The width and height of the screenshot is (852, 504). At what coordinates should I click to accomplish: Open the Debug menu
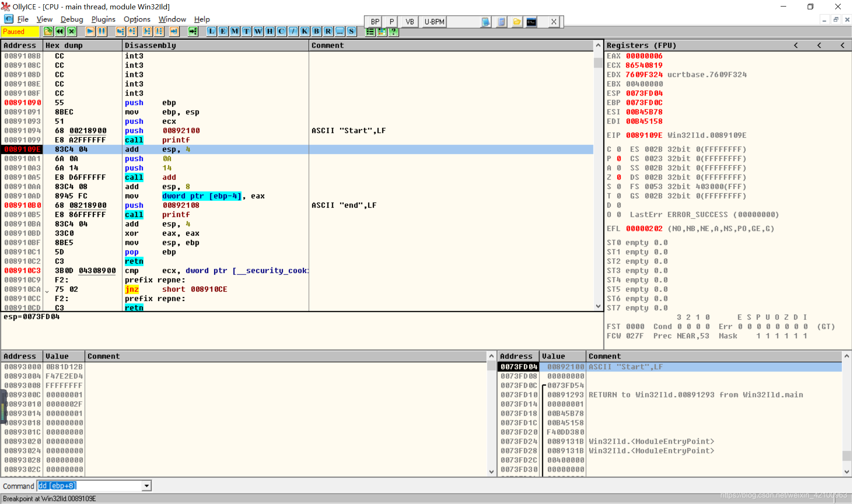[72, 19]
